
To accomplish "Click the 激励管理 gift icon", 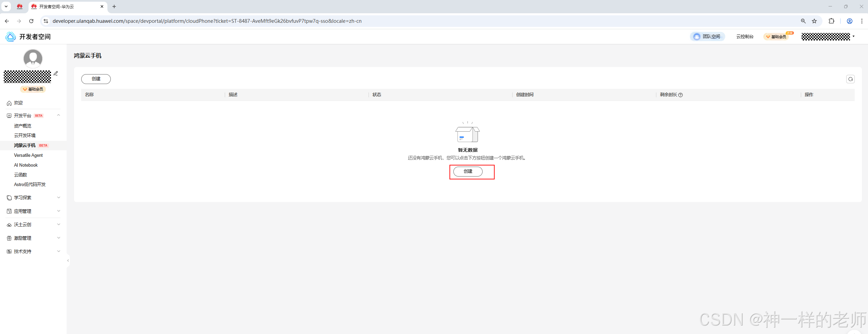I will (x=9, y=238).
